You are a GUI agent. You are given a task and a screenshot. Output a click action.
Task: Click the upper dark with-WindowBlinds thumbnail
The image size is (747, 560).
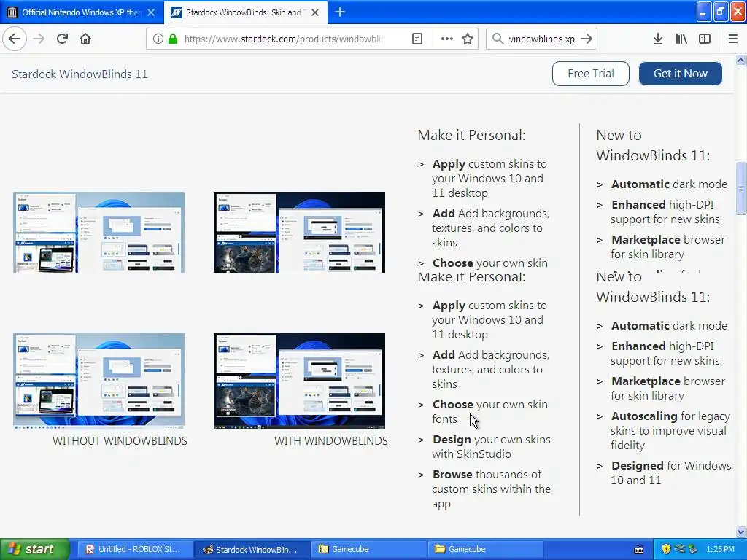(x=299, y=232)
